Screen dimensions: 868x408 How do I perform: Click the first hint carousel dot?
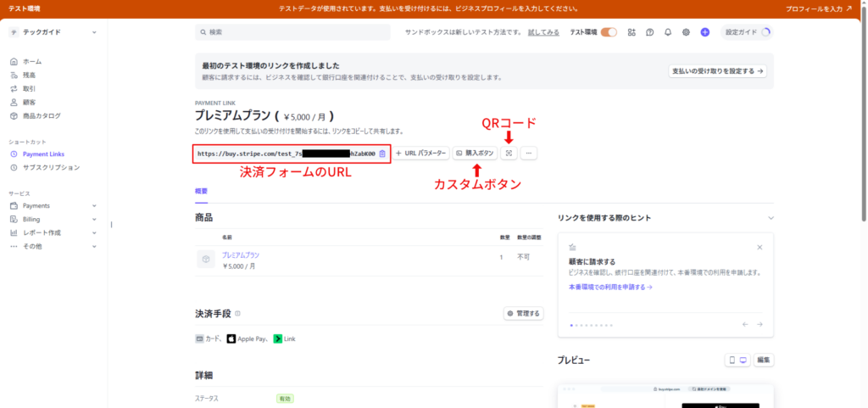pyautogui.click(x=571, y=325)
